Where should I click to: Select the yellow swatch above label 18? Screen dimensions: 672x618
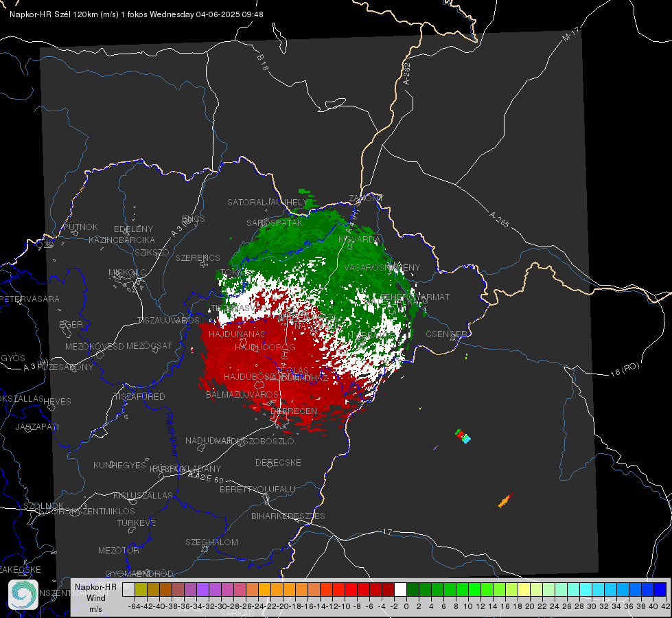pos(524,590)
